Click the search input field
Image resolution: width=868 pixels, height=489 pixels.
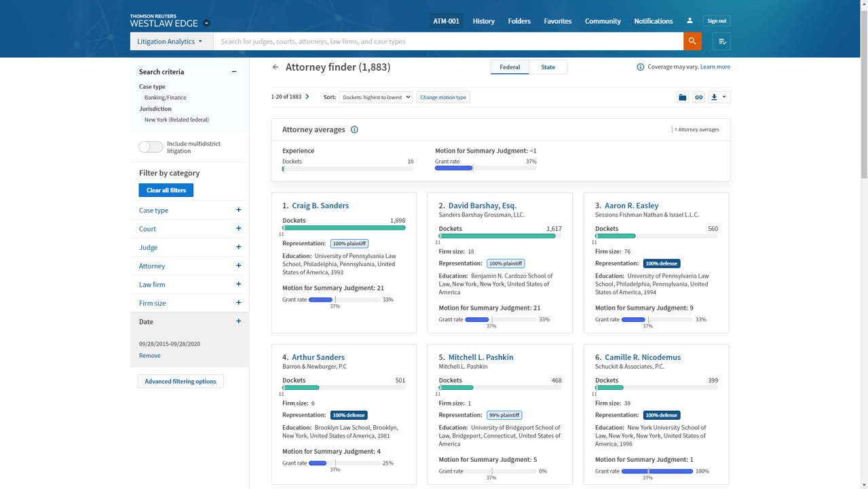coord(449,41)
